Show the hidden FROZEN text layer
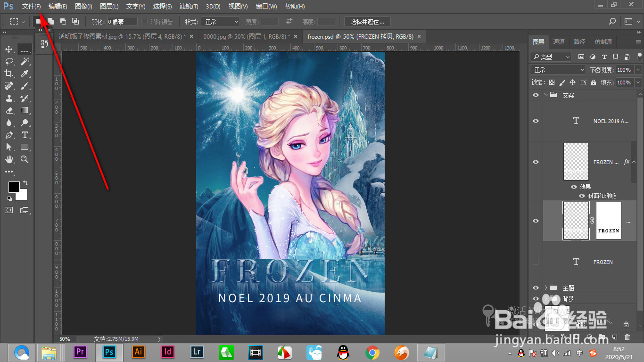 click(x=536, y=262)
